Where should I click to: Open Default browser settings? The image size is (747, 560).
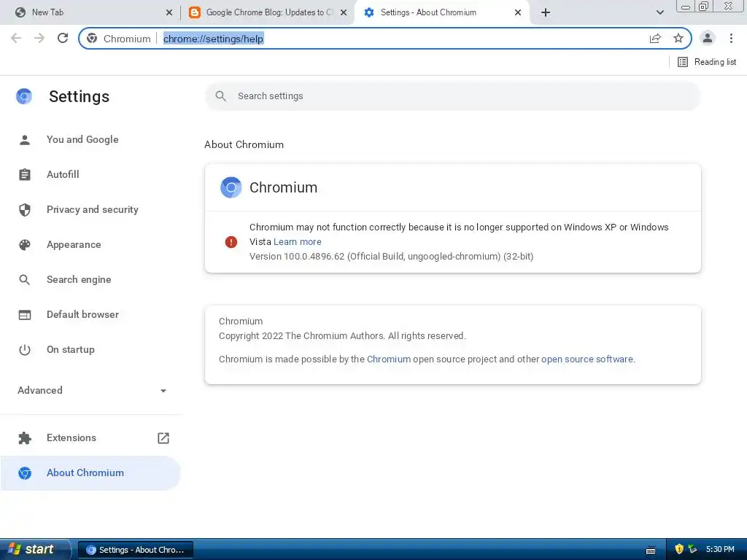pyautogui.click(x=90, y=314)
